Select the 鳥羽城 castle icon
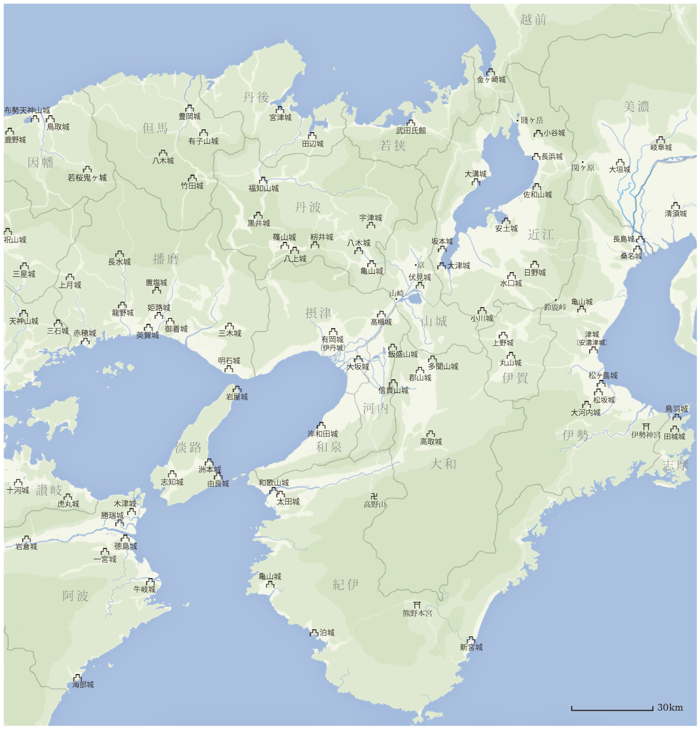The image size is (700, 729). click(677, 416)
